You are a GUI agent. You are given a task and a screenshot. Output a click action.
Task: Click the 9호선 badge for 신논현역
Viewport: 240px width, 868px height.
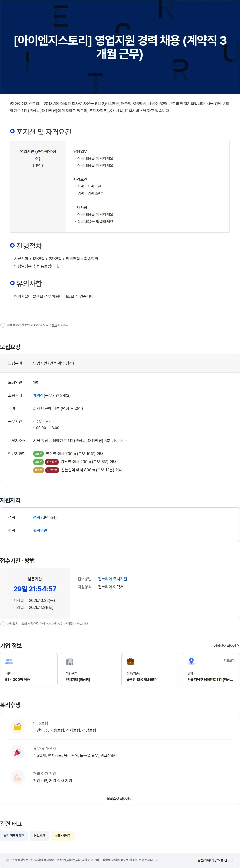(38, 470)
